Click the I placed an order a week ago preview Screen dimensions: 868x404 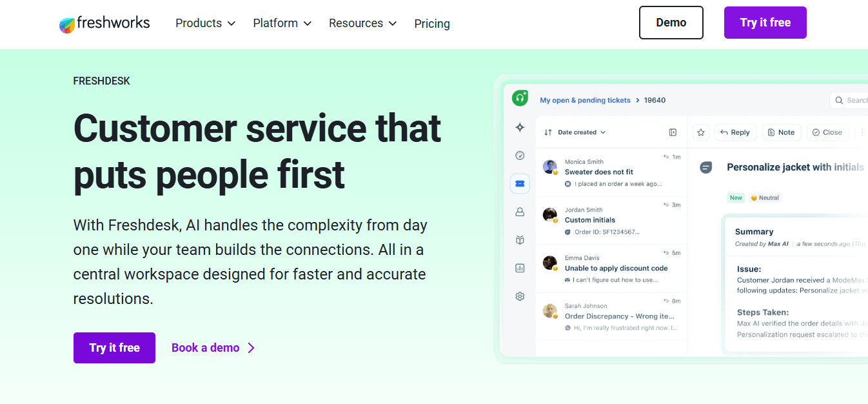point(618,184)
